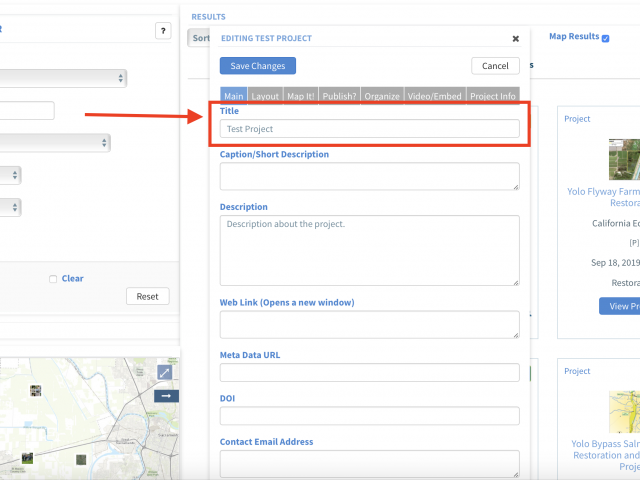Click the RESULTS heading text
This screenshot has width=640, height=480.
(208, 17)
